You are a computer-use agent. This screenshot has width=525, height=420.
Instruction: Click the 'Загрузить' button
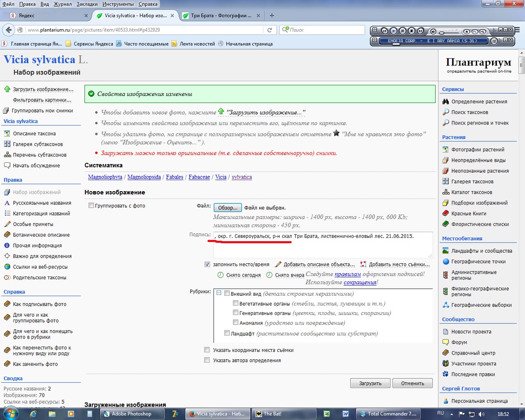pos(370,383)
